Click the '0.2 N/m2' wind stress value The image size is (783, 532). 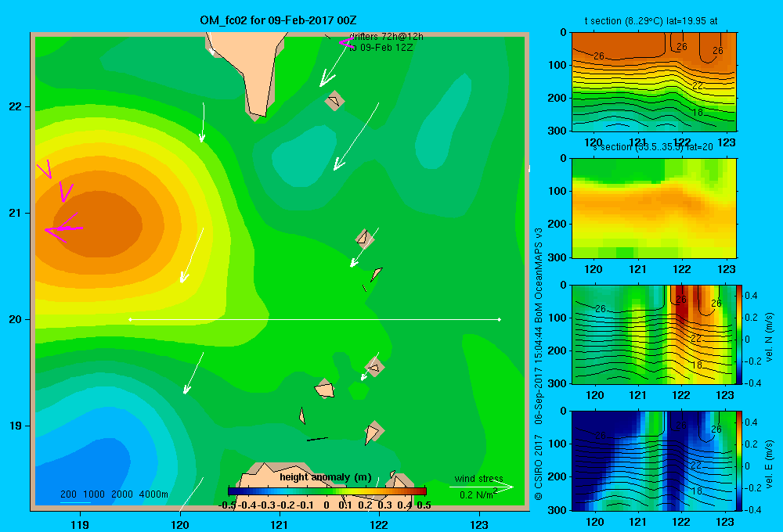(478, 494)
